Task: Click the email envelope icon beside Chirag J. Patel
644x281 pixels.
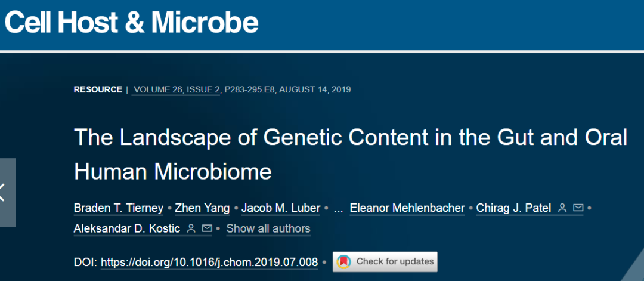Action: click(x=578, y=208)
